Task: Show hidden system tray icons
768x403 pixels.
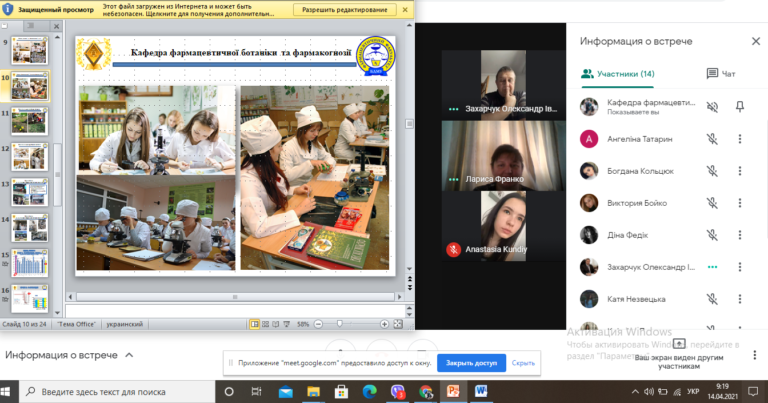Action: 635,392
